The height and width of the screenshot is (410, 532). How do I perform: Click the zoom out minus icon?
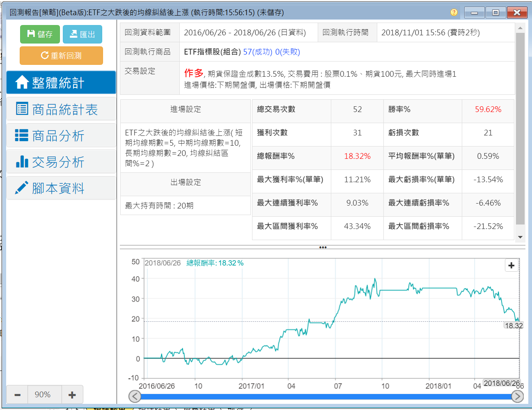[17, 395]
